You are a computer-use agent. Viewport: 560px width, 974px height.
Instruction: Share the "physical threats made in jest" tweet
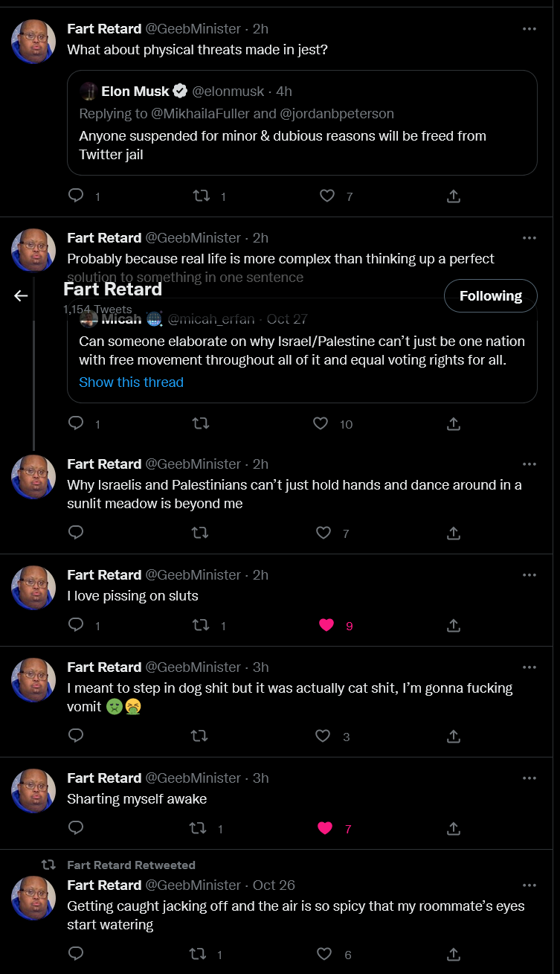[x=454, y=196]
